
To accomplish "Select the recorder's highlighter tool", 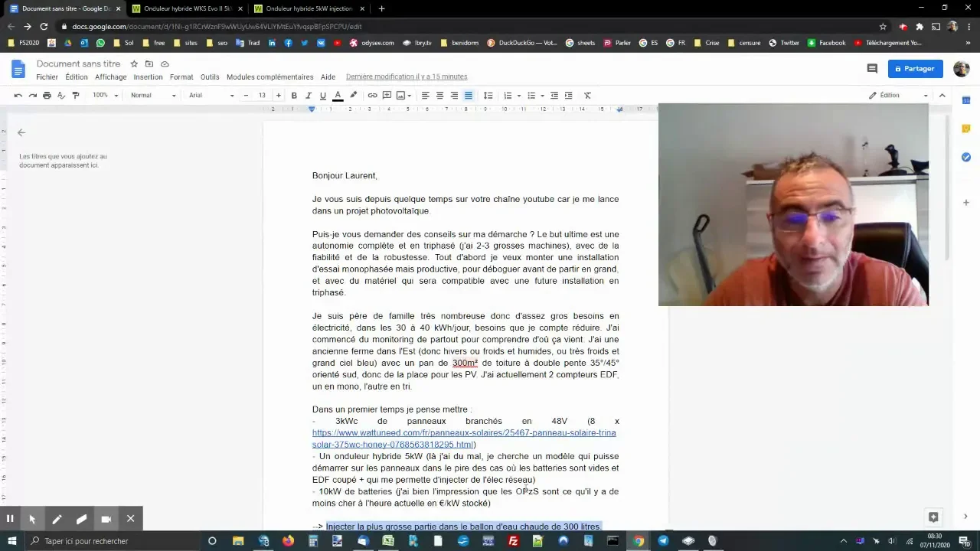I will [81, 519].
